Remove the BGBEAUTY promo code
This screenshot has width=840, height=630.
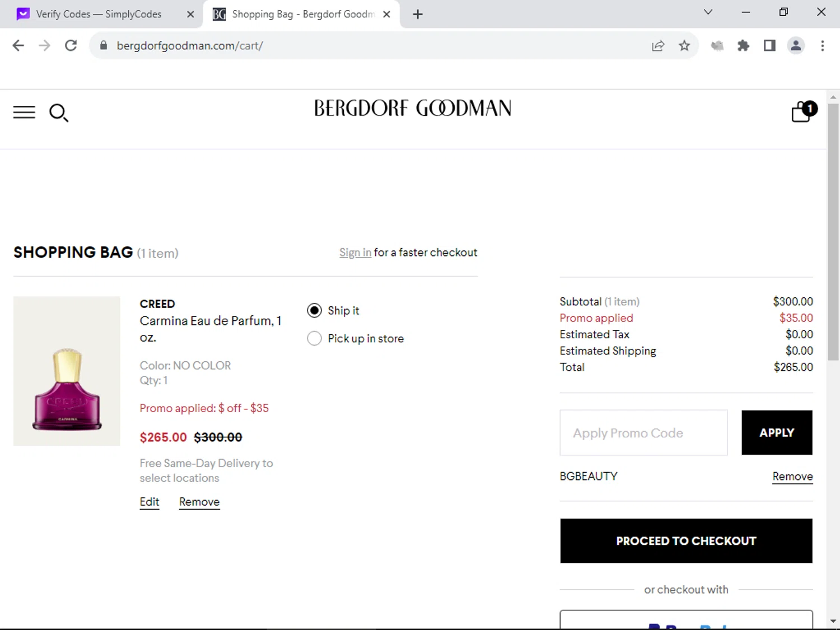tap(792, 477)
